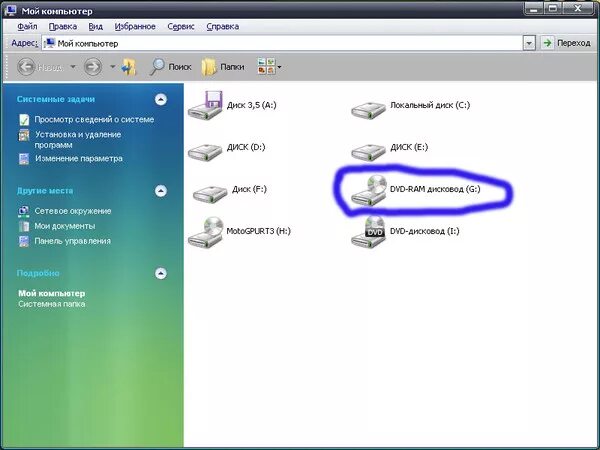Click the Forward navigation arrow button
The width and height of the screenshot is (600, 450).
click(93, 67)
